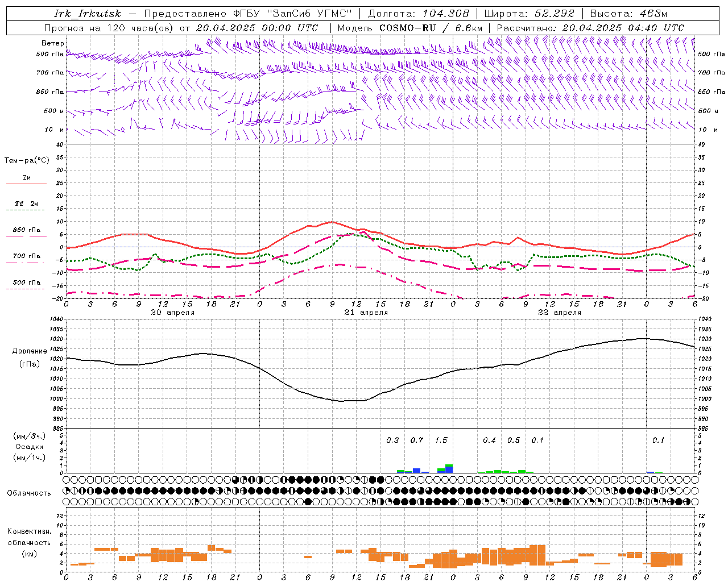
Task: Click the Осадки precipitation label
Action: click(30, 447)
